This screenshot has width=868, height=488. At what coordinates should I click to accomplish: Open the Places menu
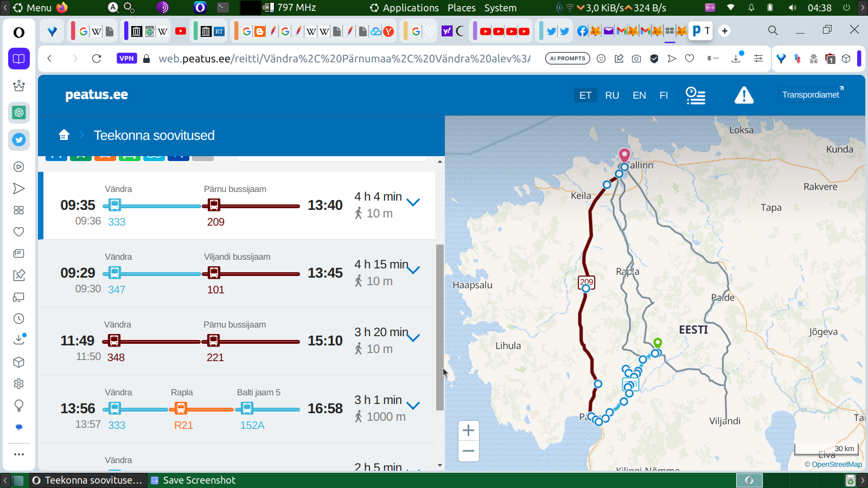[x=461, y=8]
